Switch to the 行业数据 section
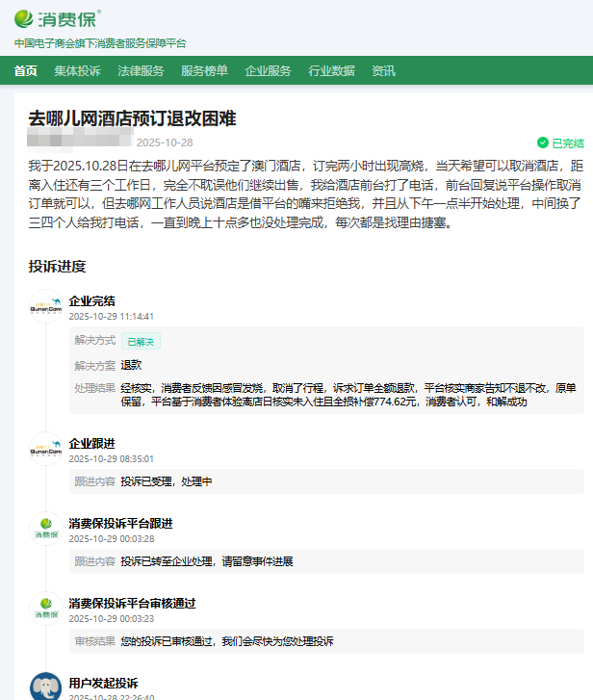Image resolution: width=593 pixels, height=700 pixels. pos(331,71)
